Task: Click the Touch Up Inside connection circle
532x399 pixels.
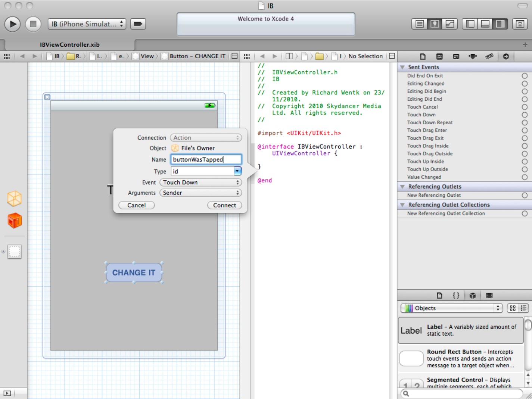Action: 525,162
